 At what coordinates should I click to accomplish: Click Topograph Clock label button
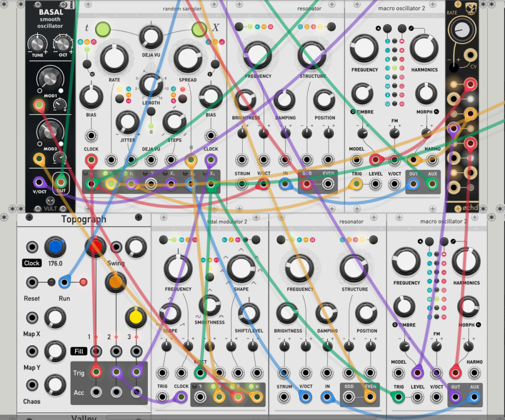32,263
